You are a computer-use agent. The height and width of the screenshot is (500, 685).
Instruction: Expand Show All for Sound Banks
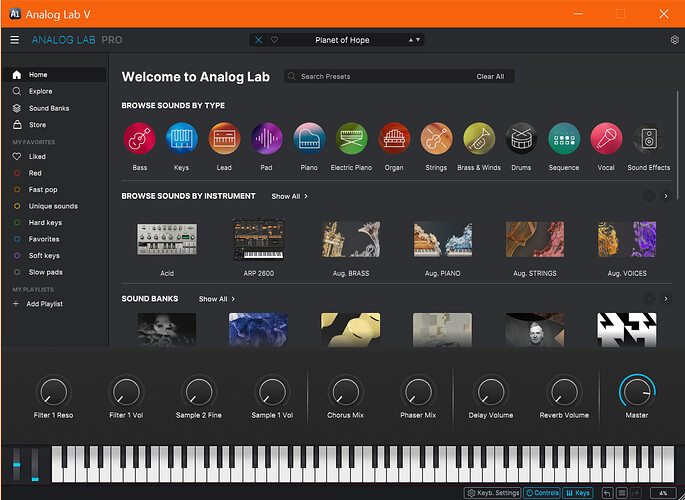(217, 299)
